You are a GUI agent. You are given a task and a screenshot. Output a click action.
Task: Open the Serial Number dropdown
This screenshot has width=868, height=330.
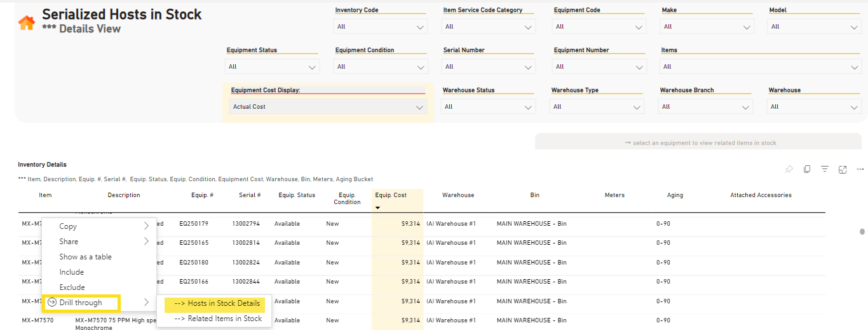pos(489,67)
